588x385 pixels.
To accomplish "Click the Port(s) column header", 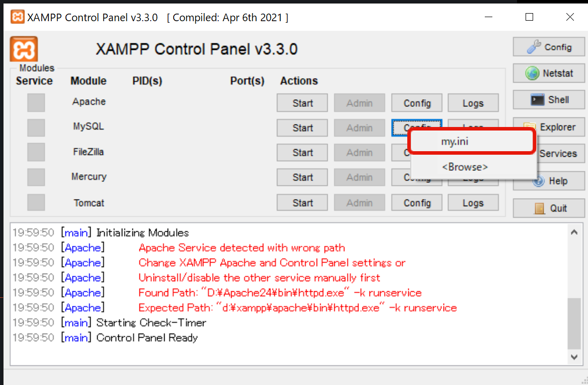I will point(247,81).
